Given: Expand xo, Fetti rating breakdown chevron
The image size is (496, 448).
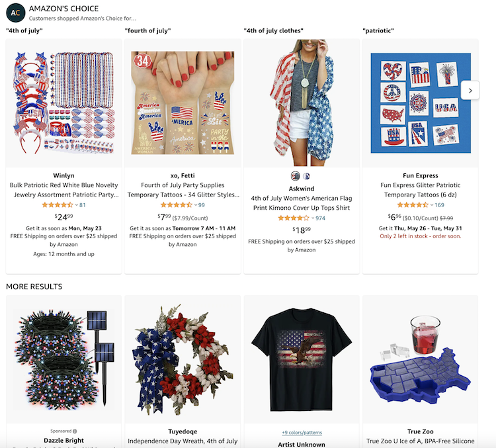Looking at the screenshot, I should 196,205.
